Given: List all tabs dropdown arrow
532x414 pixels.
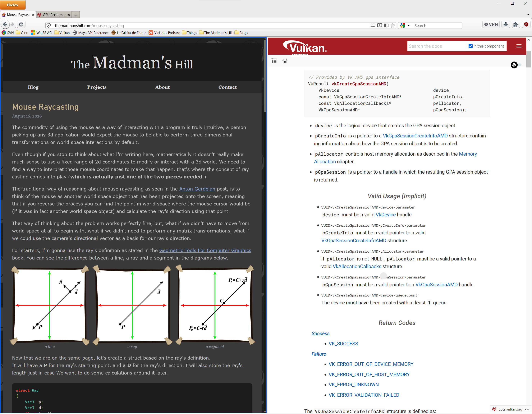Looking at the screenshot, I should (528, 15).
